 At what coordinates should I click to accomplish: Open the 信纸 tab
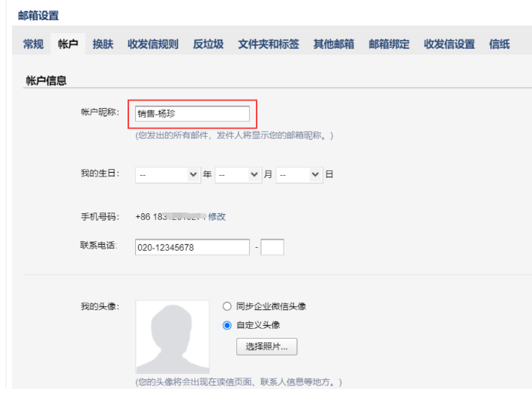coord(499,44)
